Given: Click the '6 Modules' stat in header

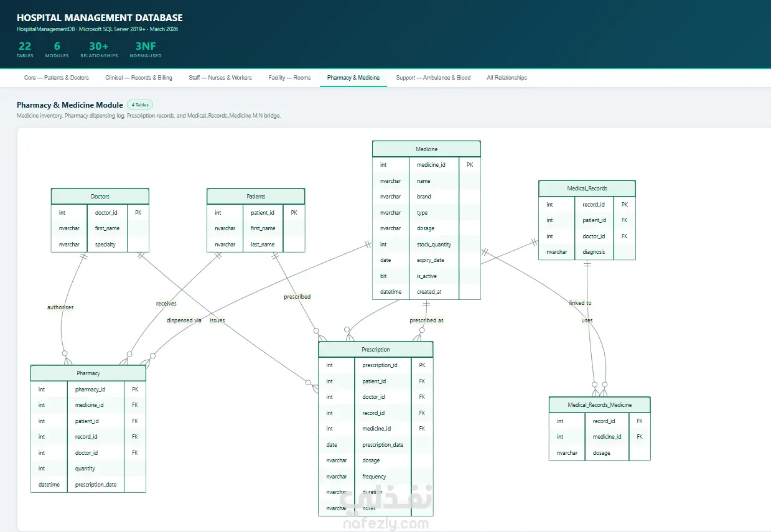Looking at the screenshot, I should coord(57,50).
